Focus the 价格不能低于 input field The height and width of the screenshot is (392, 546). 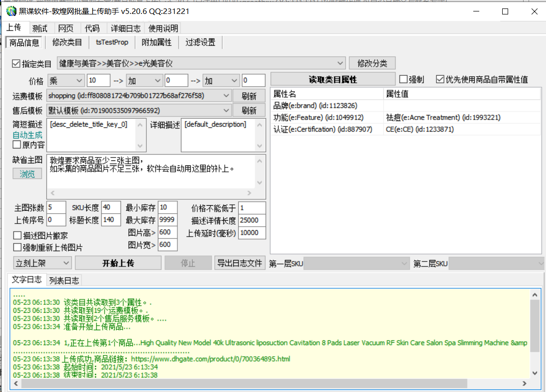[x=252, y=208]
